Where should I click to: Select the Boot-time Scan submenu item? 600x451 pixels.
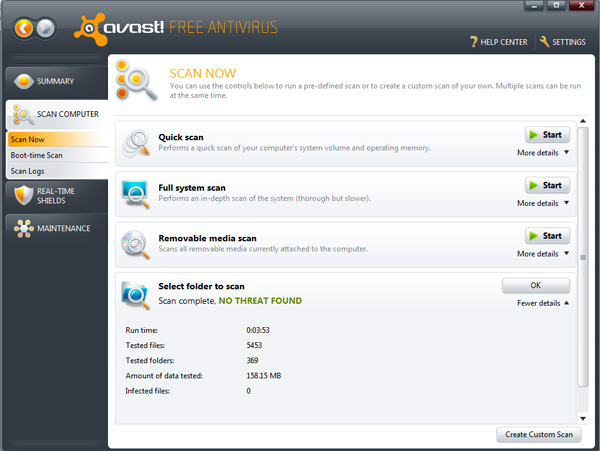(x=57, y=155)
